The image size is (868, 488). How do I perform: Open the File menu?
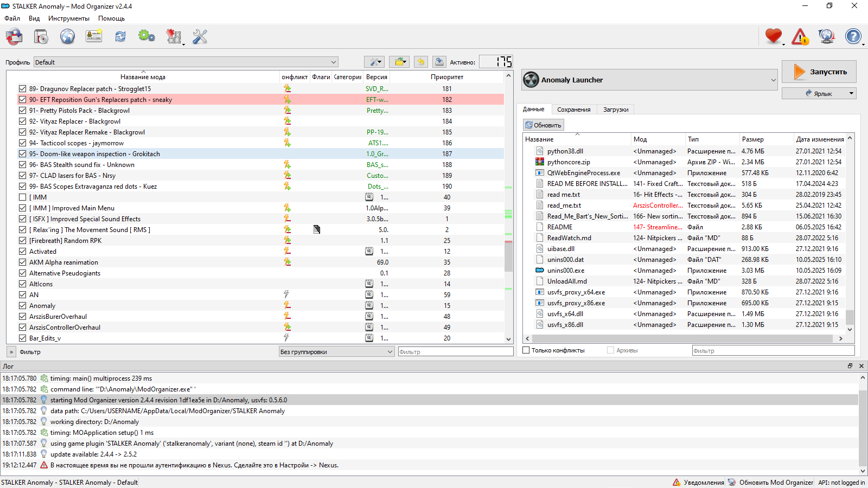coord(12,18)
